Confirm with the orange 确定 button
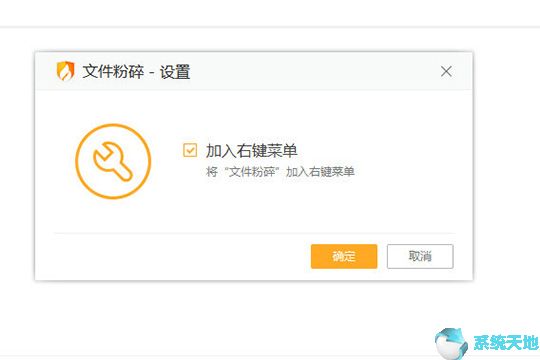The width and height of the screenshot is (540, 360). pos(344,256)
